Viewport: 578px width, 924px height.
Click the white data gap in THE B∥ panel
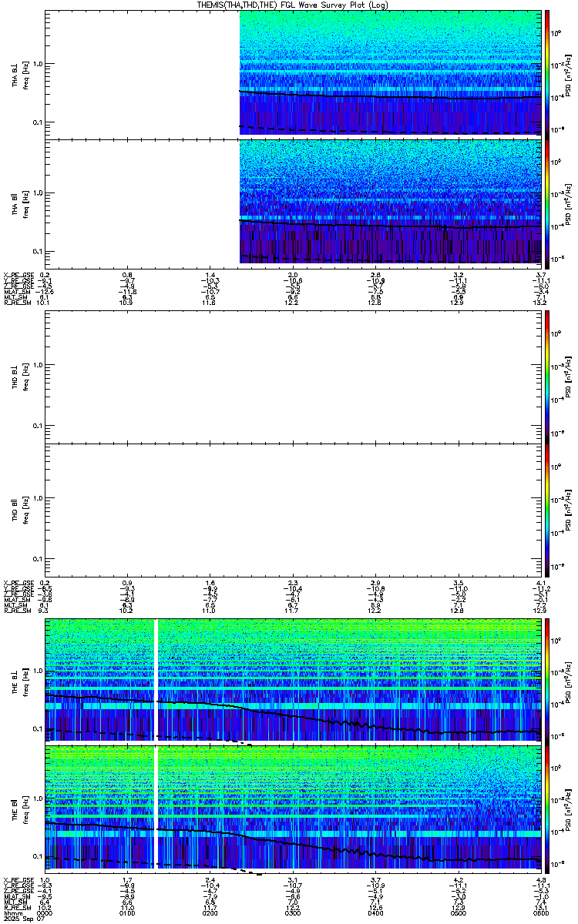click(x=156, y=808)
